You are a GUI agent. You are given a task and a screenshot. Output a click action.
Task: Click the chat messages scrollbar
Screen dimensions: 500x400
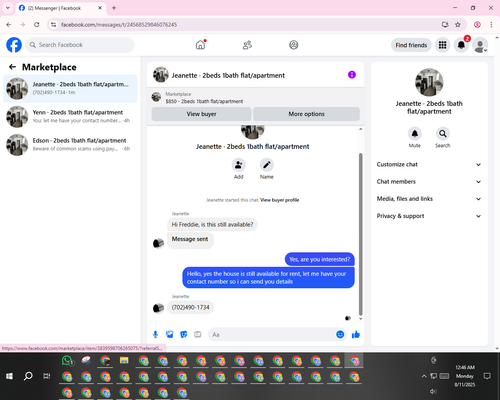360,234
